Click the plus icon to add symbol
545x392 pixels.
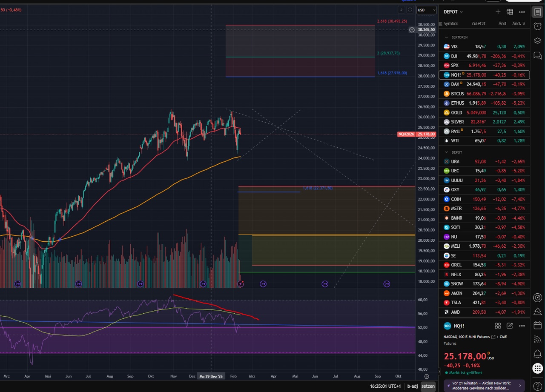point(498,12)
